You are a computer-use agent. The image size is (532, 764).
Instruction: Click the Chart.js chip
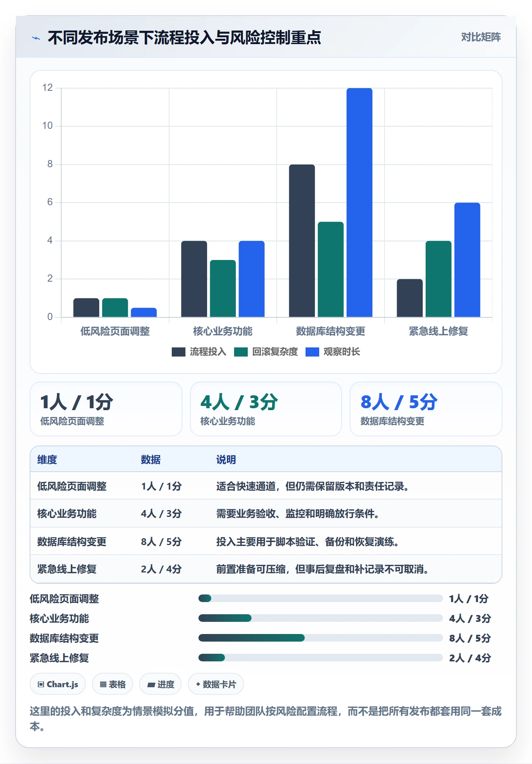pos(58,684)
